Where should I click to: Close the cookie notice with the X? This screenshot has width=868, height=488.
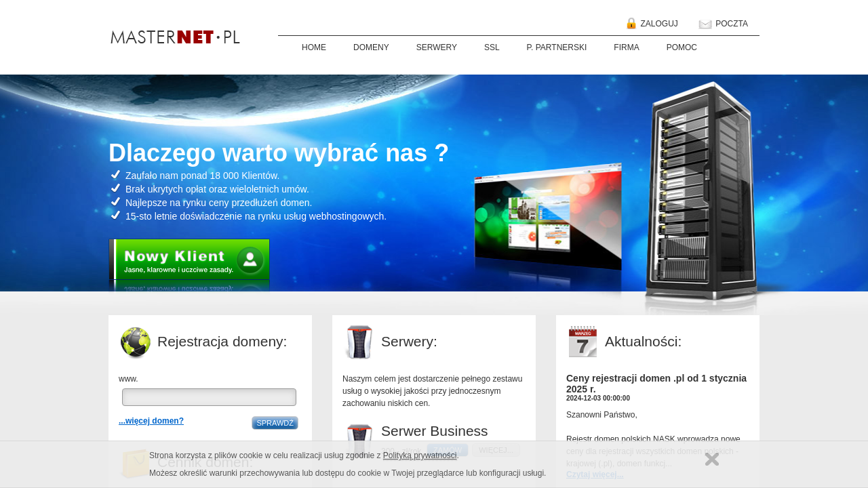[711, 459]
